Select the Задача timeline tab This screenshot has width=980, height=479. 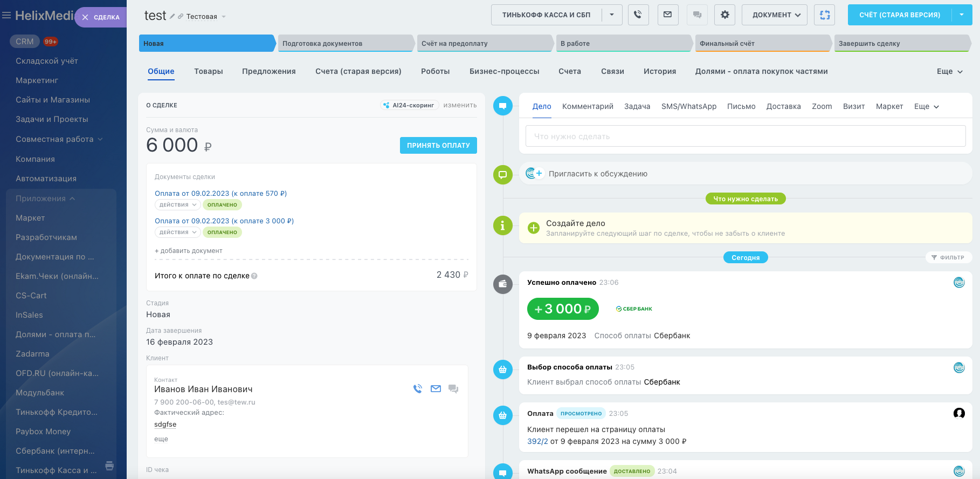point(637,106)
